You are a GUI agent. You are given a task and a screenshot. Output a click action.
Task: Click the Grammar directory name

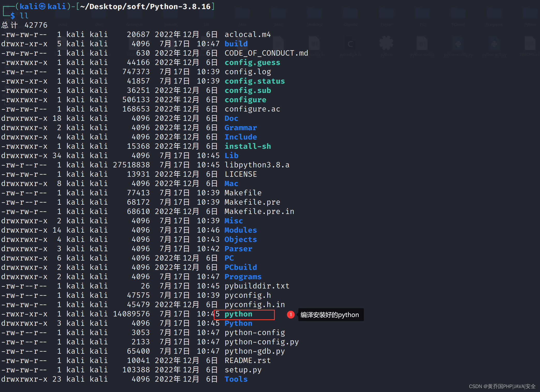(x=241, y=128)
